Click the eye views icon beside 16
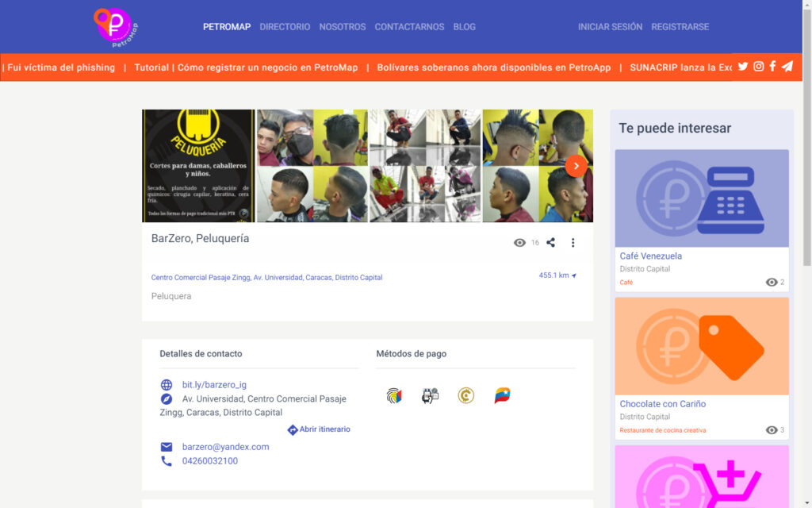The image size is (812, 508). click(x=519, y=243)
